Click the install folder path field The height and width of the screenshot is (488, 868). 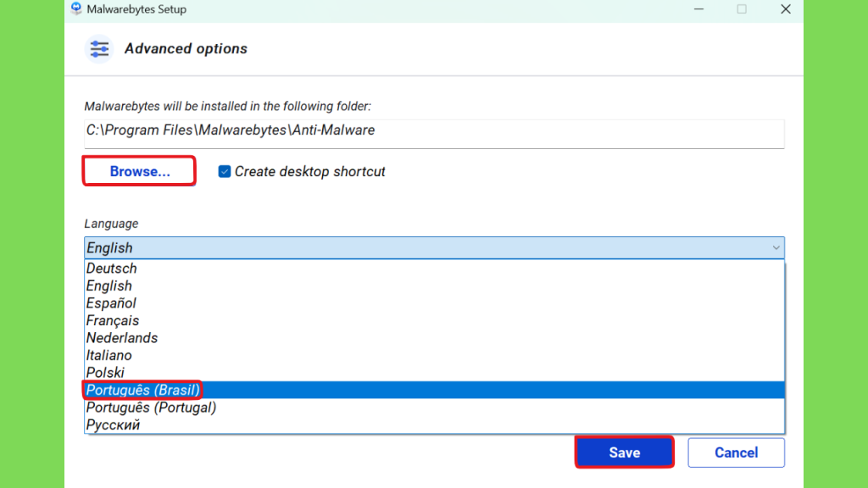click(x=434, y=133)
